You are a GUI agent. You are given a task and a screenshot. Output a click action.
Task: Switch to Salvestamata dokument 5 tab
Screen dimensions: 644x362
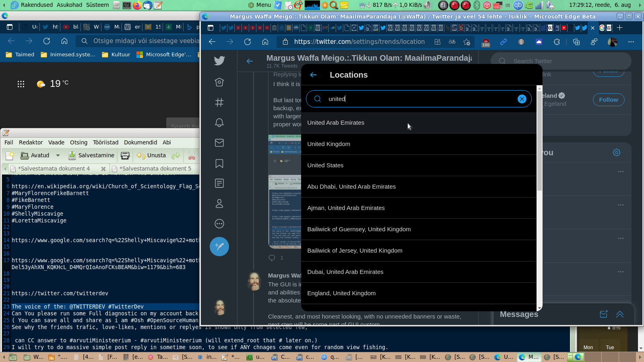pos(155,169)
